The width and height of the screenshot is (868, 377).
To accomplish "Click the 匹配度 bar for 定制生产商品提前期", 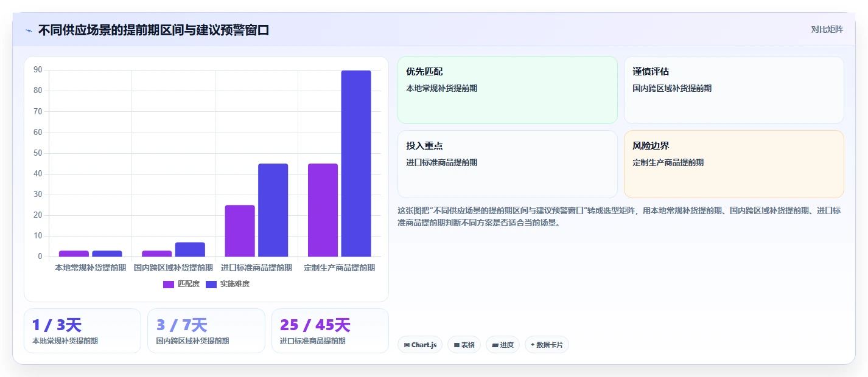I will click(x=323, y=210).
